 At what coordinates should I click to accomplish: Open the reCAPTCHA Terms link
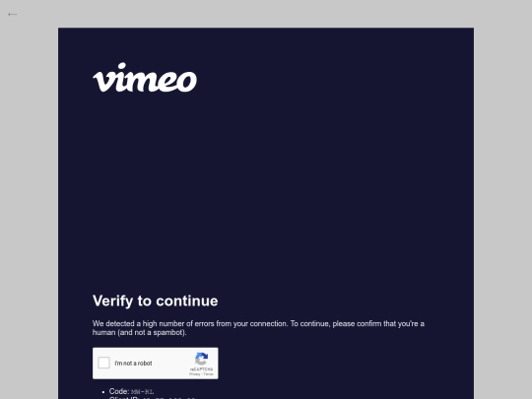tap(208, 374)
